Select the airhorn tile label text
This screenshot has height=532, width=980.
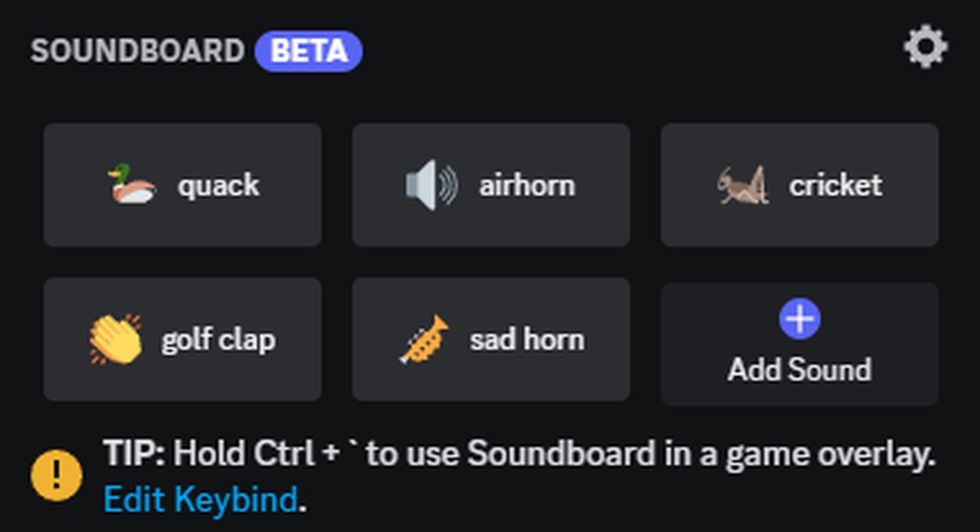pyautogui.click(x=527, y=185)
